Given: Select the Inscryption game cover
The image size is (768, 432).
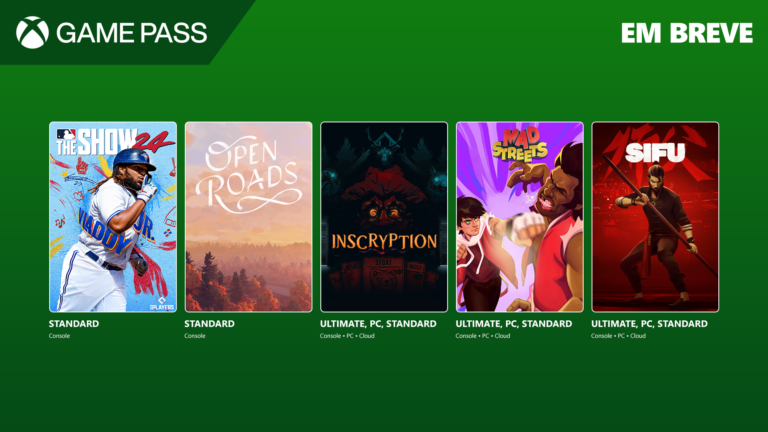Looking at the screenshot, I should pyautogui.click(x=384, y=217).
